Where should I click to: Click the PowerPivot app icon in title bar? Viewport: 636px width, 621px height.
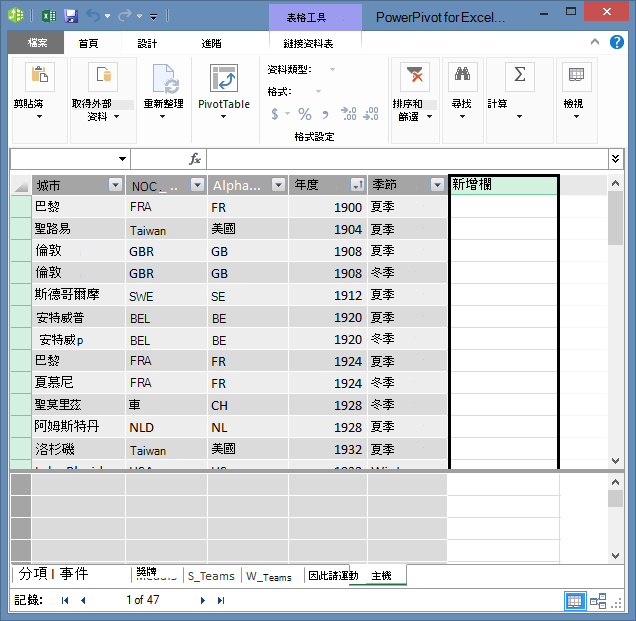click(x=16, y=15)
